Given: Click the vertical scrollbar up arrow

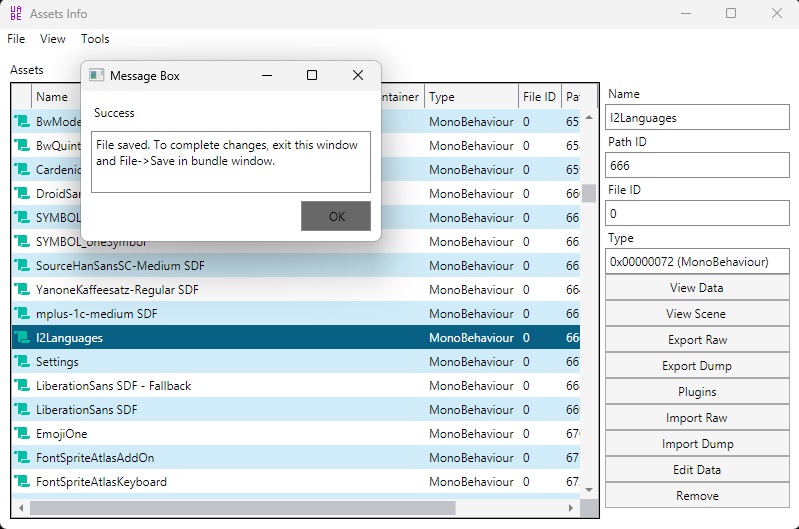Looking at the screenshot, I should (x=589, y=117).
